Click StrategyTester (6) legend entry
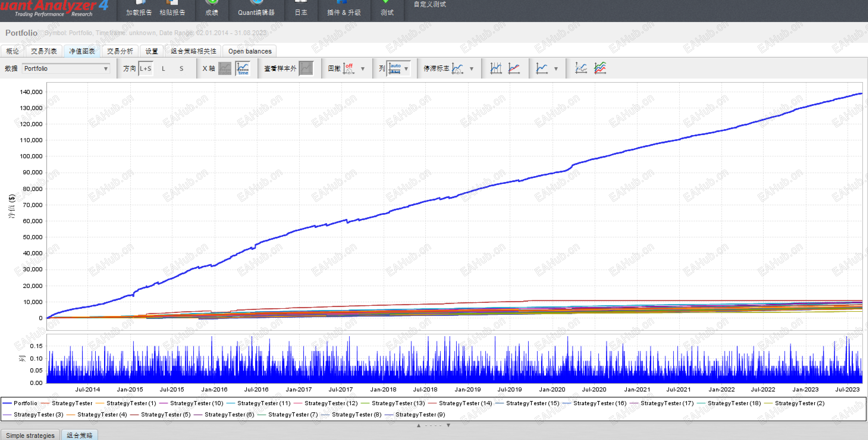 (225, 415)
